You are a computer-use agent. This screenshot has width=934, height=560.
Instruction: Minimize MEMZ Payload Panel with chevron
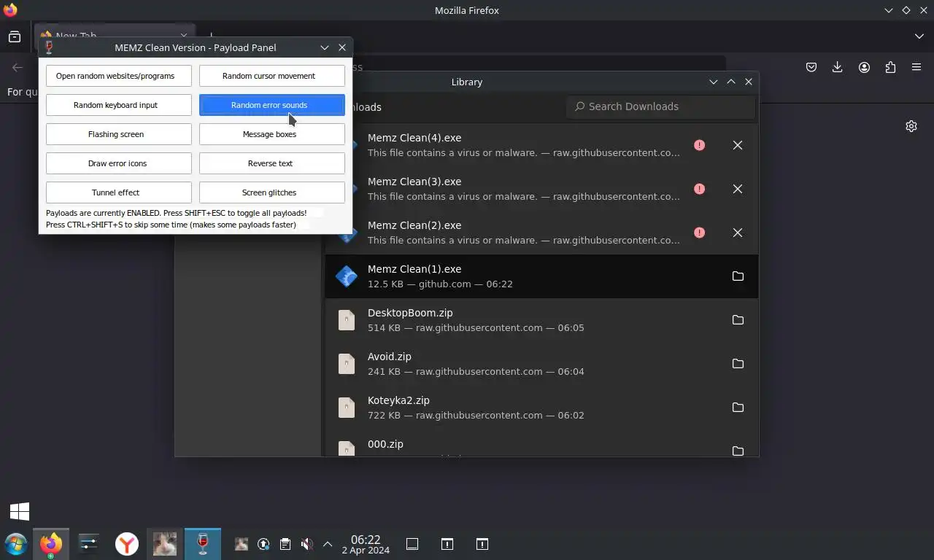point(325,47)
